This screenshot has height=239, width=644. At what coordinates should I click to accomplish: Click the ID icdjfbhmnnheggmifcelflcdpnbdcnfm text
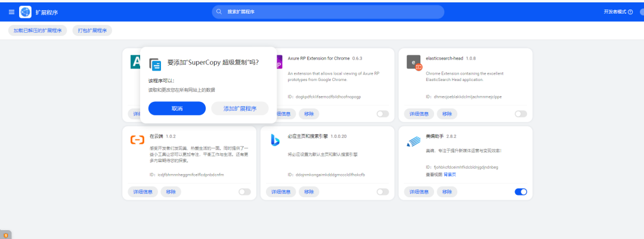point(187,175)
